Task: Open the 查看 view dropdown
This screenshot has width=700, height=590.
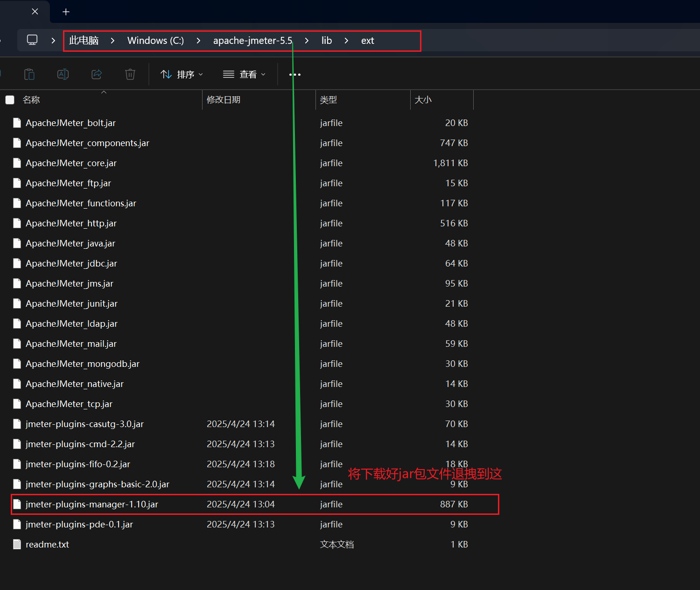Action: click(244, 74)
